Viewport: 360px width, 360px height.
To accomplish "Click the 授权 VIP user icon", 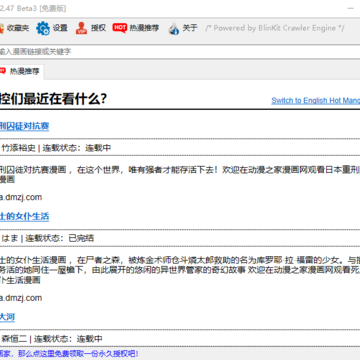I will point(81,28).
